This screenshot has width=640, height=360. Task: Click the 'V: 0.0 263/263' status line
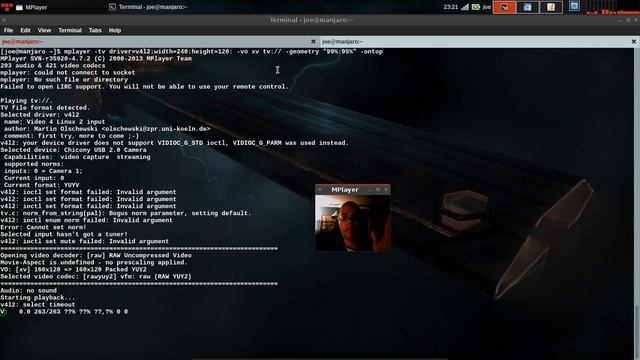click(64, 312)
